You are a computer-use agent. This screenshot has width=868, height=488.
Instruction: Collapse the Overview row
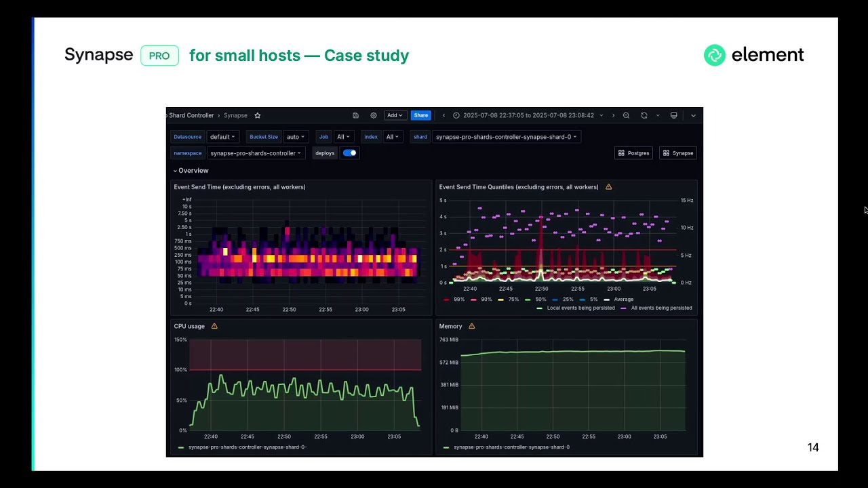click(x=191, y=171)
